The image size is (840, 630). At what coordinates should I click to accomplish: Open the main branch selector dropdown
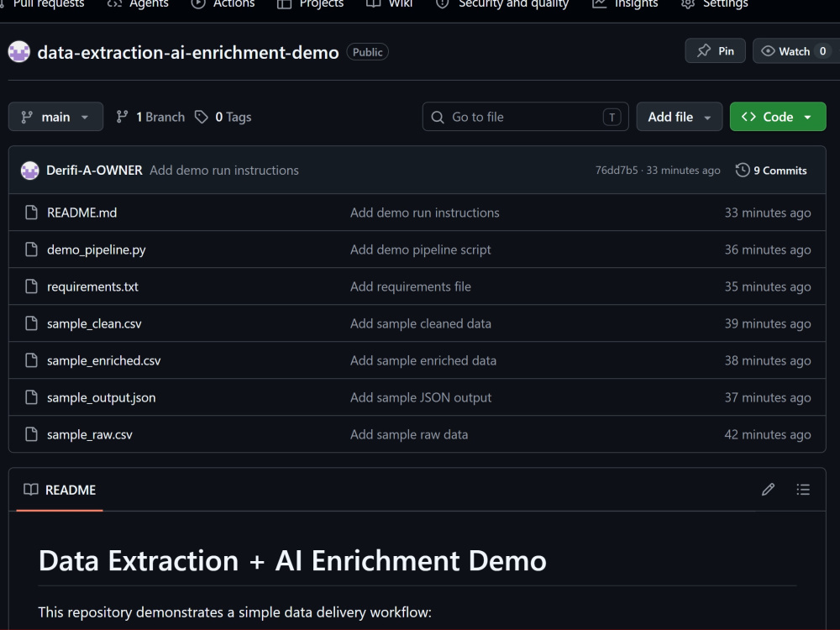[55, 117]
